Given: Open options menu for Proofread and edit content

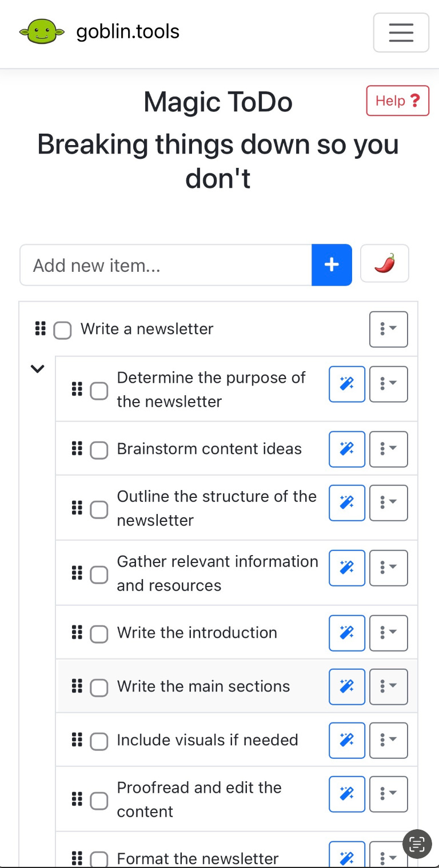Looking at the screenshot, I should (388, 794).
